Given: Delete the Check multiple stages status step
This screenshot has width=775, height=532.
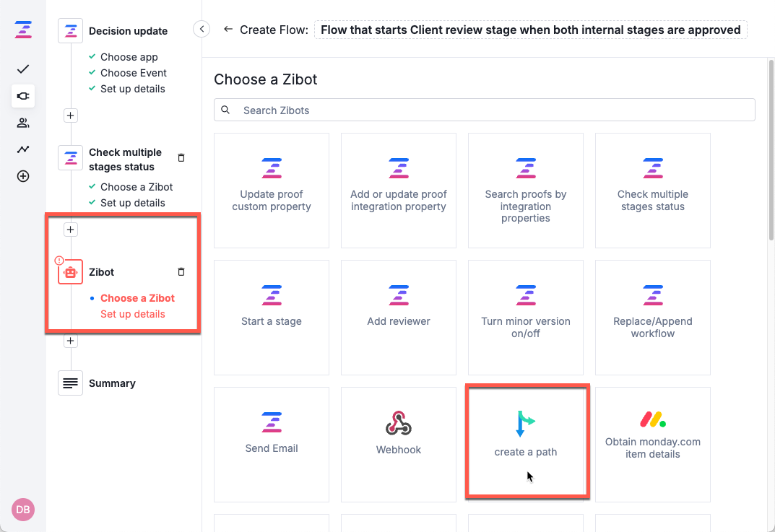Looking at the screenshot, I should [181, 157].
